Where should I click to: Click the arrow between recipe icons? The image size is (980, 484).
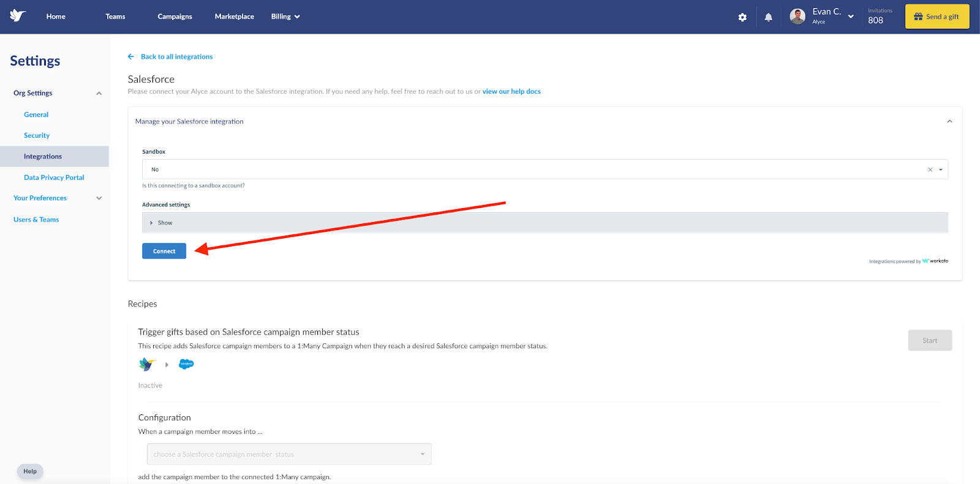[x=167, y=365]
